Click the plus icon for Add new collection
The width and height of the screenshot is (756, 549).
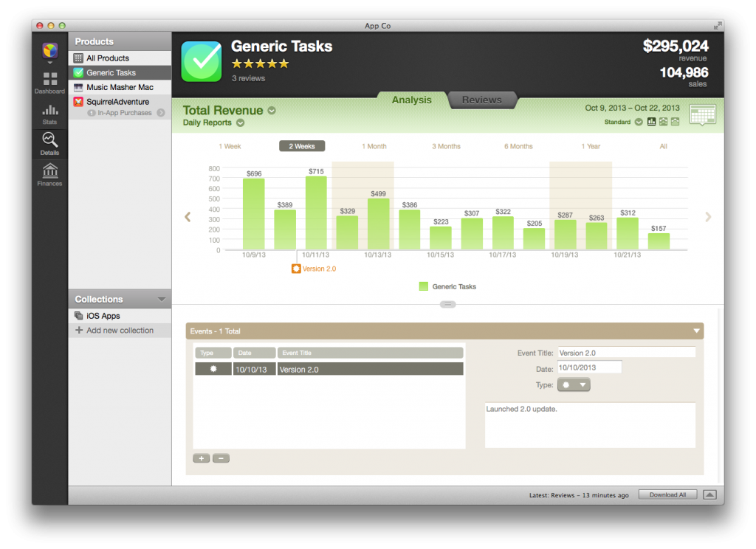tap(79, 330)
